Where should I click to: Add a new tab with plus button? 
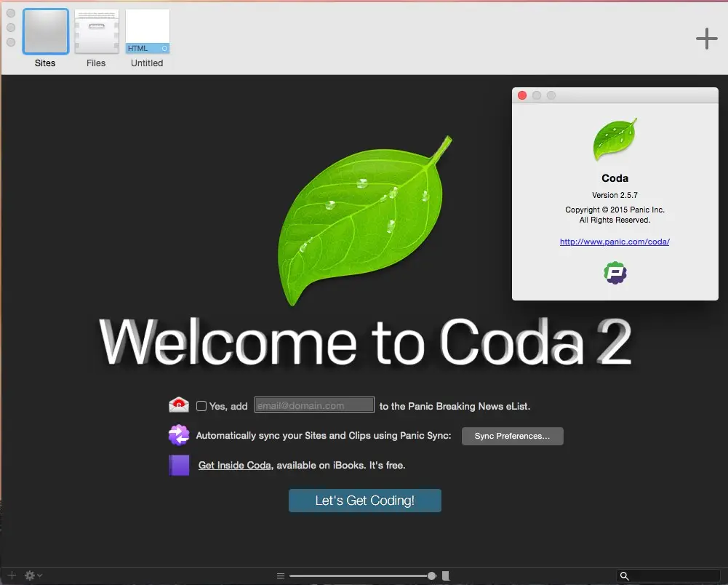(706, 38)
